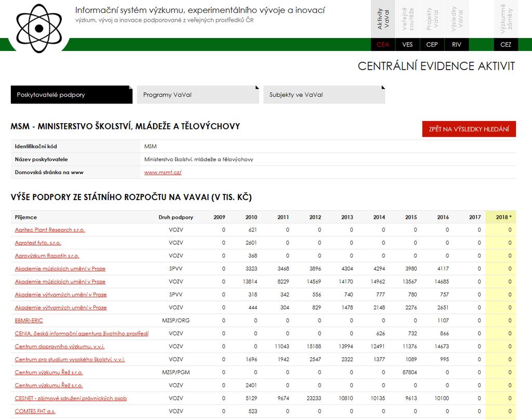Open the Subjekty ve VaVaI tab
This screenshot has width=532, height=420.
pos(324,95)
